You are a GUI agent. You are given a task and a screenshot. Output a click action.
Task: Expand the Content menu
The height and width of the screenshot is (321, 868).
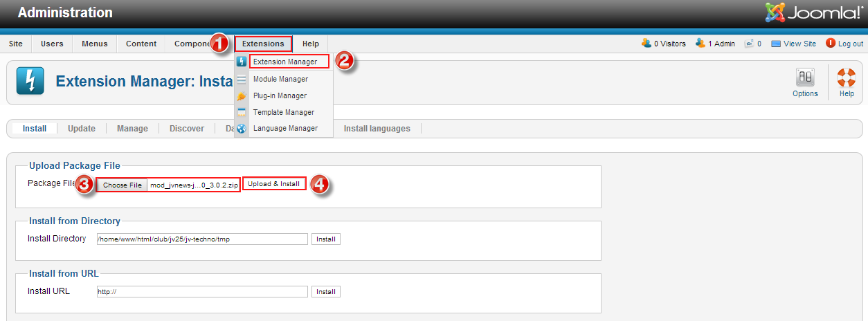141,44
